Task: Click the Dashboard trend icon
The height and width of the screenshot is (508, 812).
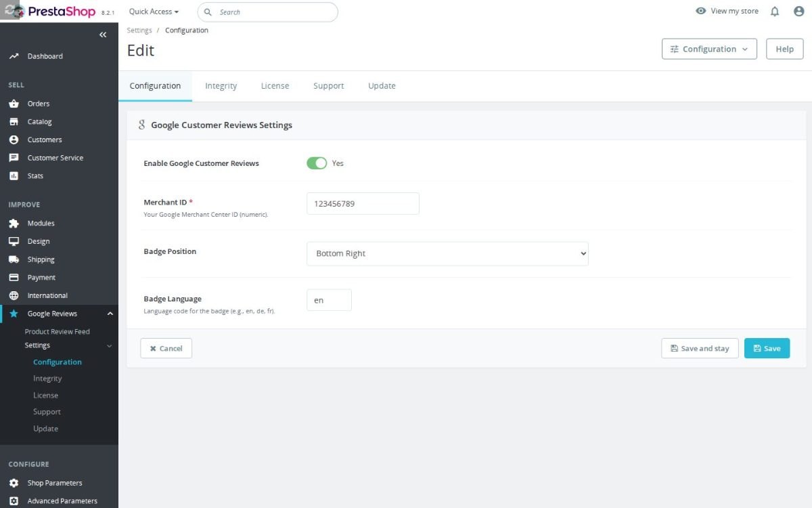Action: click(14, 56)
